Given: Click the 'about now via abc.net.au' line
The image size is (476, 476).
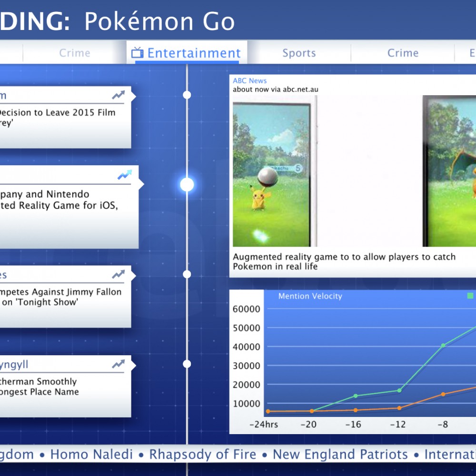Looking at the screenshot, I should pyautogui.click(x=276, y=89).
